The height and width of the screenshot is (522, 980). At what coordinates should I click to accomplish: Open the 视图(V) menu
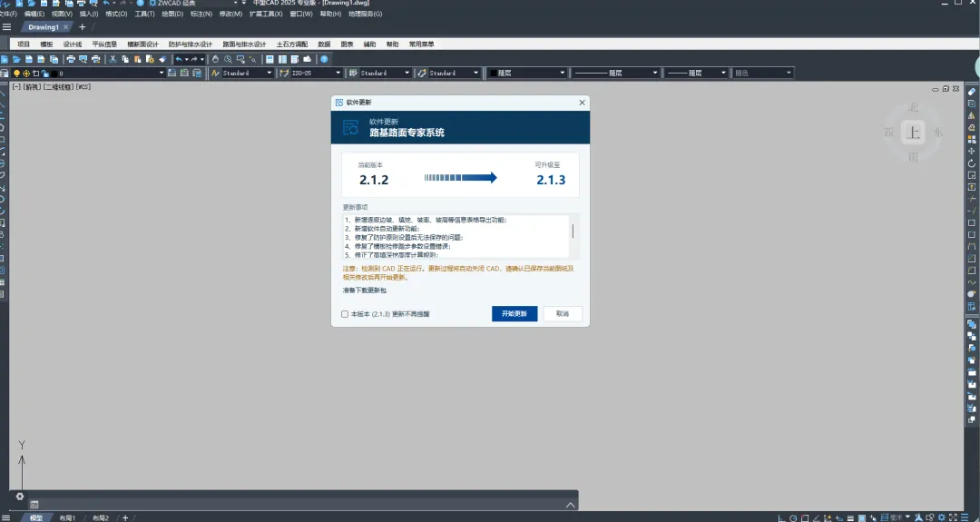point(62,14)
